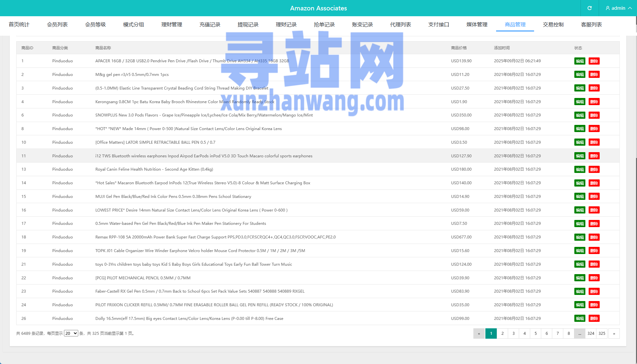
Task: Edit the Faber-Castell RX Gel Pen row
Action: pyautogui.click(x=580, y=291)
